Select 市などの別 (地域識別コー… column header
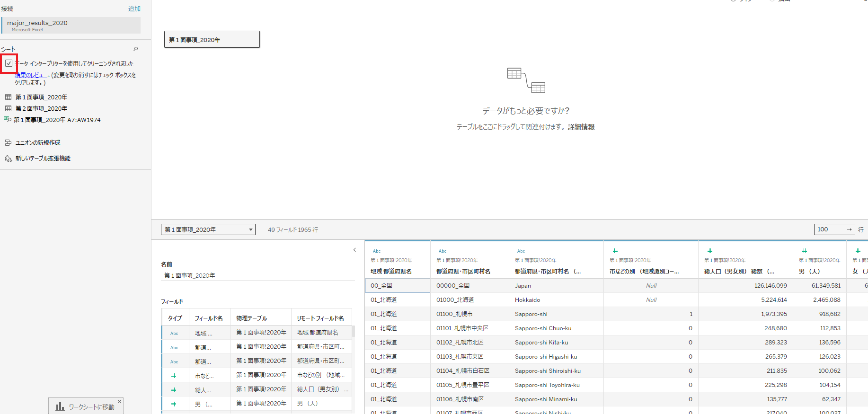Screen dimensions: 868x414 (644, 272)
